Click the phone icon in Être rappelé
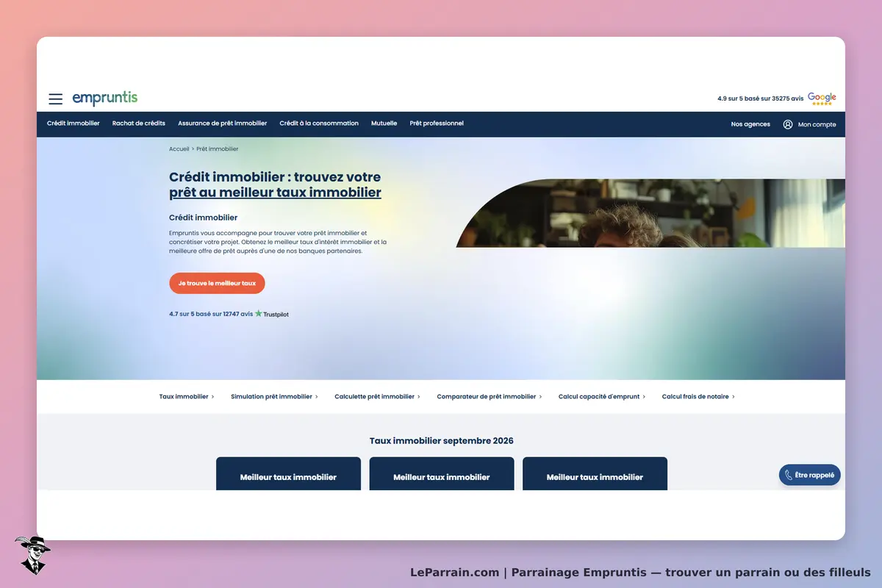Viewport: 882px width, 588px height. (x=789, y=475)
